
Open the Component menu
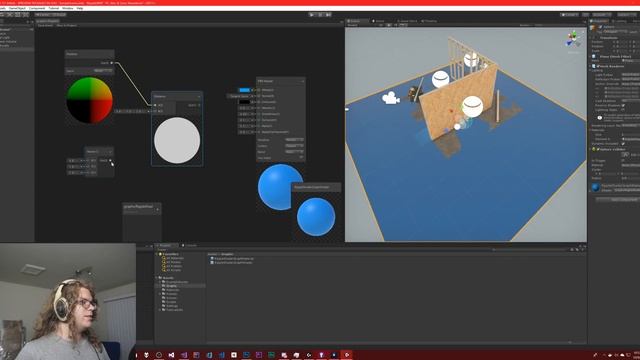pos(37,8)
